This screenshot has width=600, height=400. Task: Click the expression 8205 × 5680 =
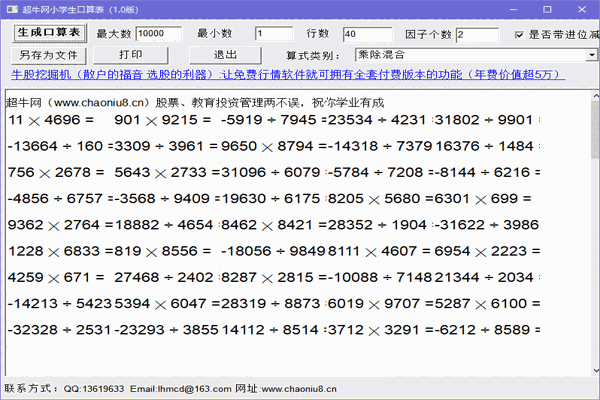pyautogui.click(x=381, y=199)
